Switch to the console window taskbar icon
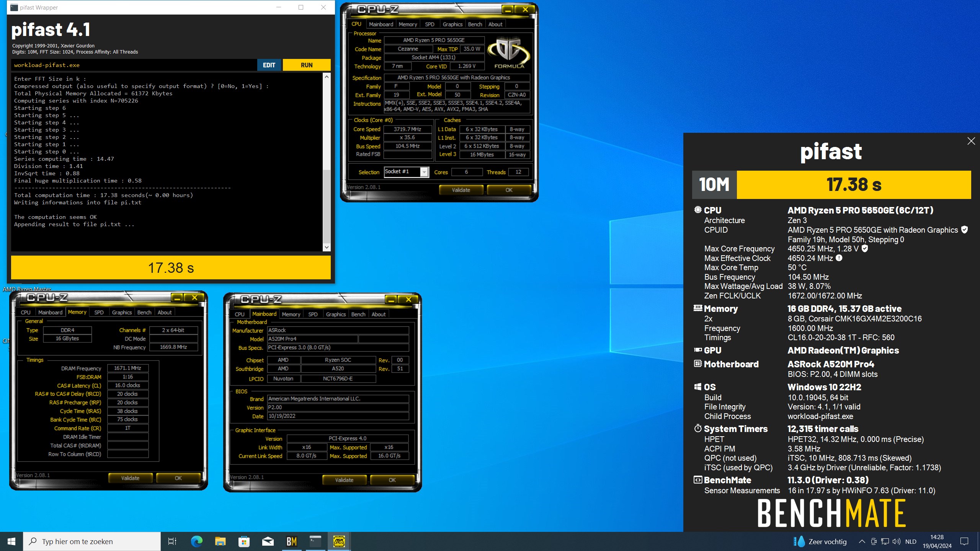Image resolution: width=980 pixels, height=551 pixels. point(315,541)
